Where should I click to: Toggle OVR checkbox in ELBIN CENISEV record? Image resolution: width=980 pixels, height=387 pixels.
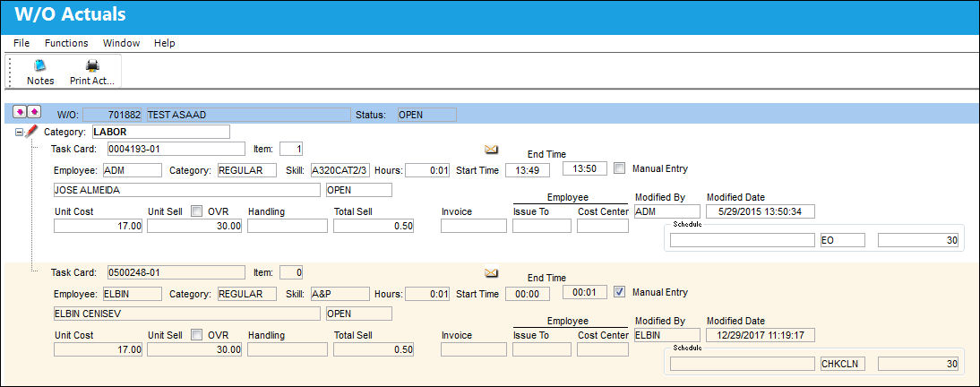click(196, 335)
